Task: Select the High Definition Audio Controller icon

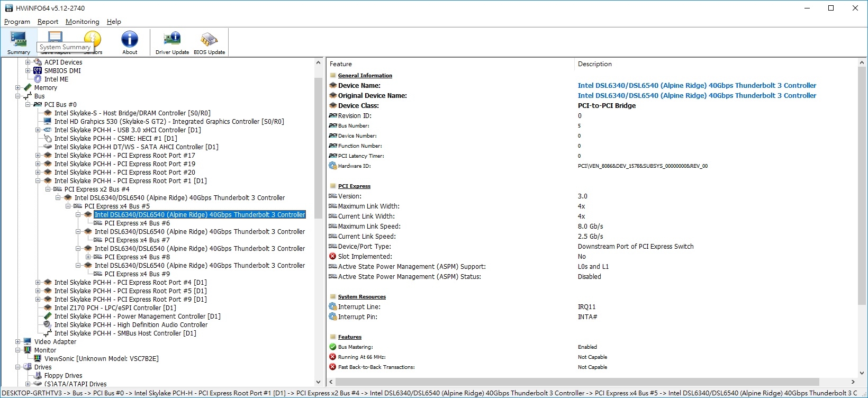Action: coord(48,325)
